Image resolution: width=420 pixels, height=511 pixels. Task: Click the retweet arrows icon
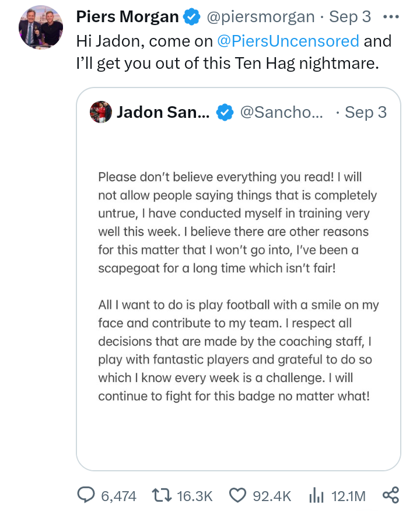pos(160,495)
